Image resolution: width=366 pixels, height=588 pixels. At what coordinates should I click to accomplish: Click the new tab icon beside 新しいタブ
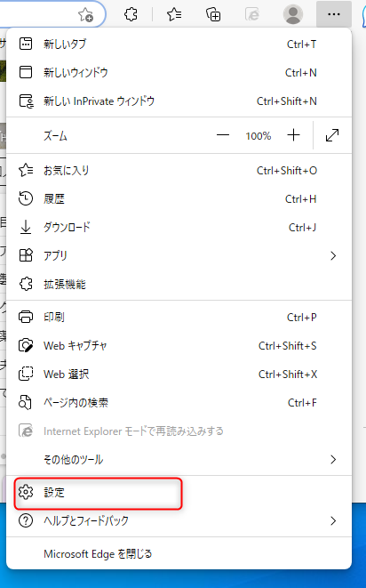(26, 44)
